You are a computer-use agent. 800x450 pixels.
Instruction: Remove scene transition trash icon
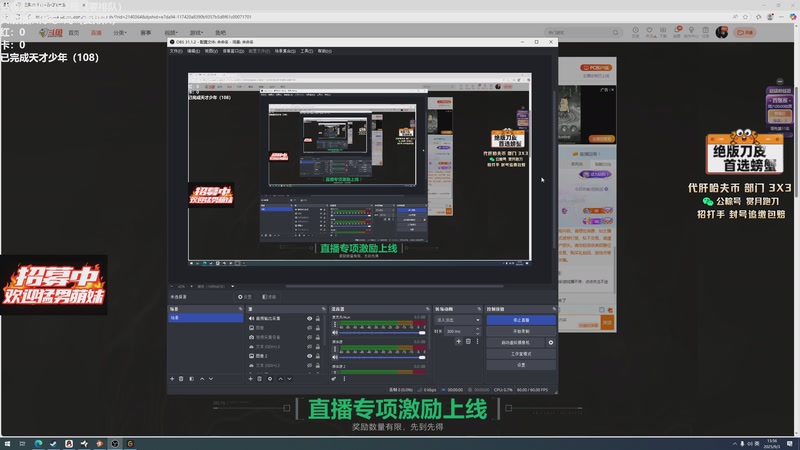click(468, 341)
